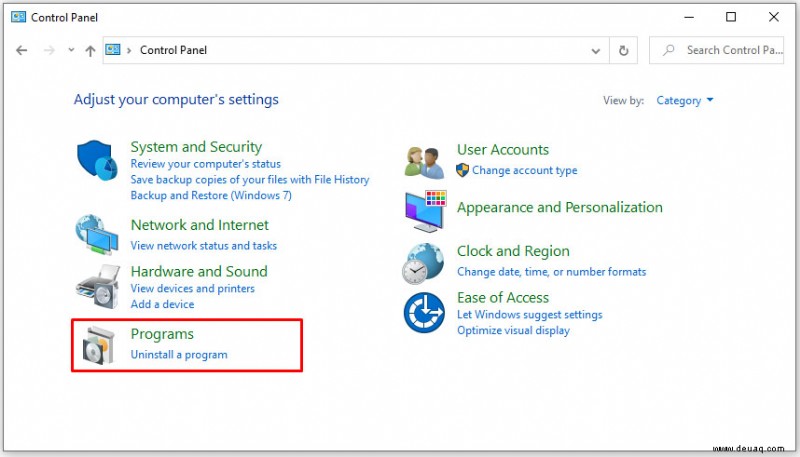The width and height of the screenshot is (800, 457).
Task: Expand the address bar history dropdown
Action: pyautogui.click(x=595, y=50)
